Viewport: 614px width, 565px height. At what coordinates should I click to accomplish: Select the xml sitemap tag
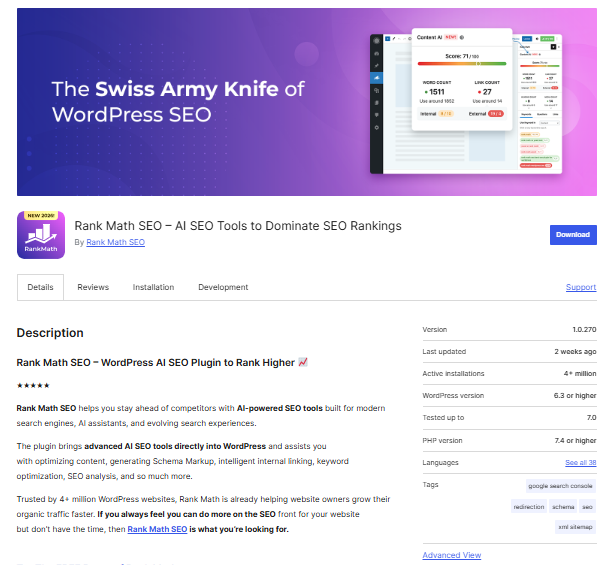click(x=575, y=527)
